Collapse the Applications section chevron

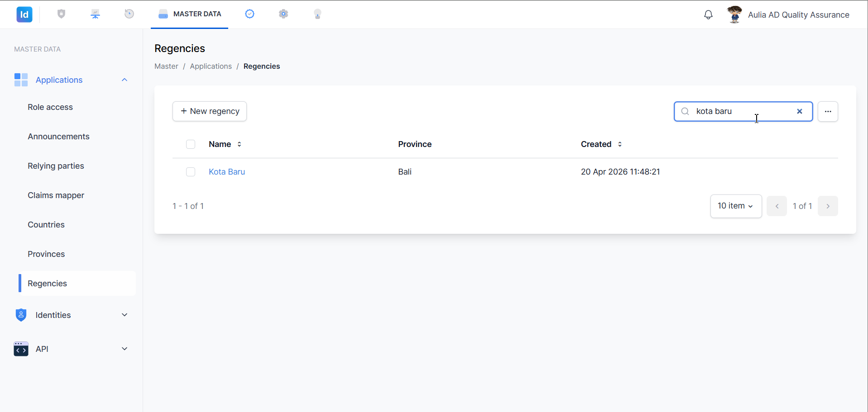[125, 80]
